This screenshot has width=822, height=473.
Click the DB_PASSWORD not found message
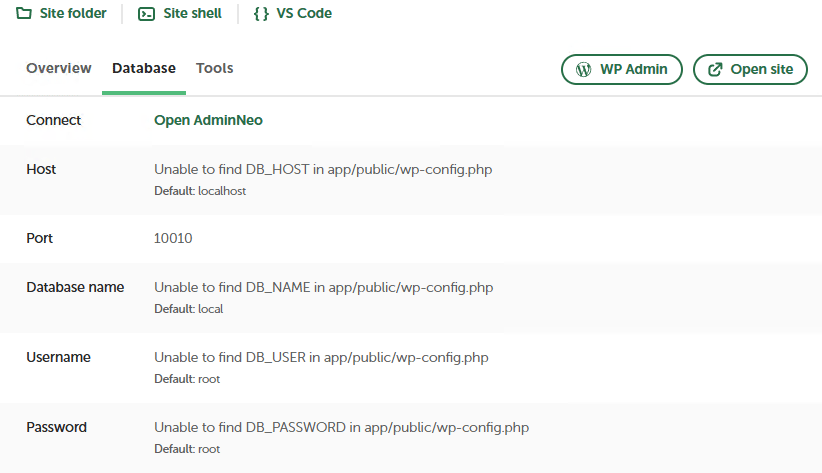click(341, 428)
